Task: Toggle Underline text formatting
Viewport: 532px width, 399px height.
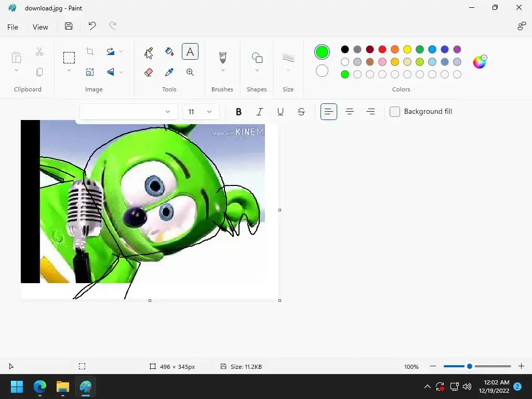Action: click(280, 112)
